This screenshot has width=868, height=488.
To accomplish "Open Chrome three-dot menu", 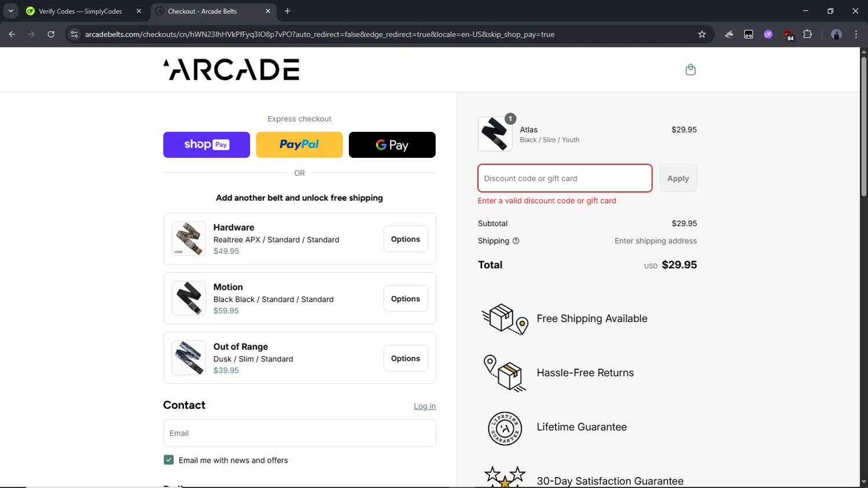I will click(x=856, y=34).
